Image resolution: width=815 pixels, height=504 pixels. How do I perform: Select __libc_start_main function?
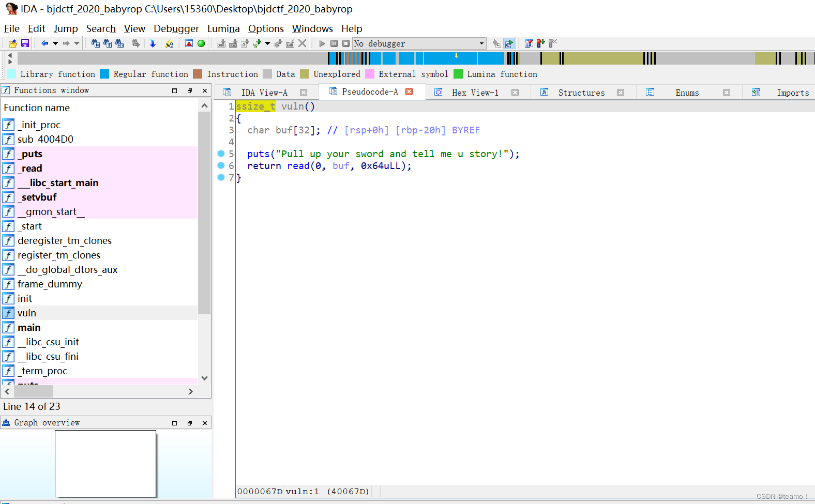coord(99,182)
